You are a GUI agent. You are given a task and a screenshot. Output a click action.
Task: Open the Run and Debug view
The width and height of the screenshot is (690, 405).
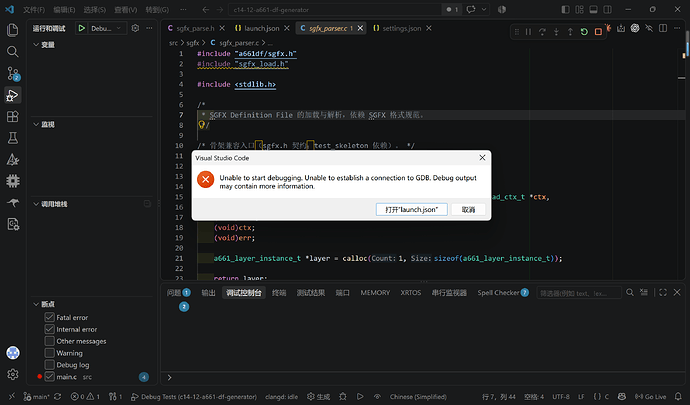(12, 95)
